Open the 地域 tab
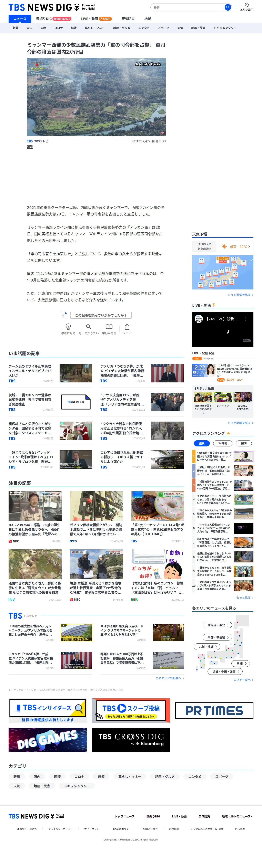The image size is (262, 868). 148,19
